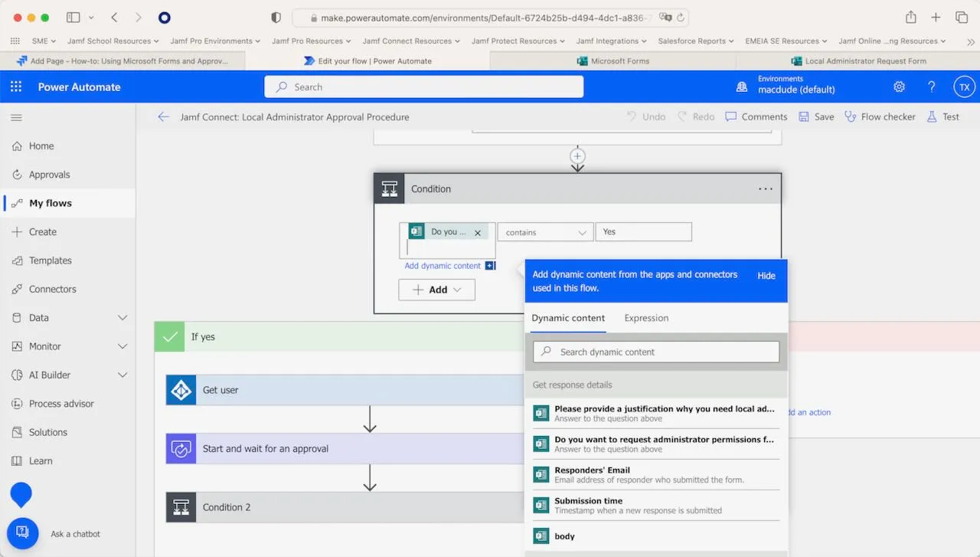980x557 pixels.
Task: Open the Add dropdown in the Condition card
Action: (x=436, y=290)
